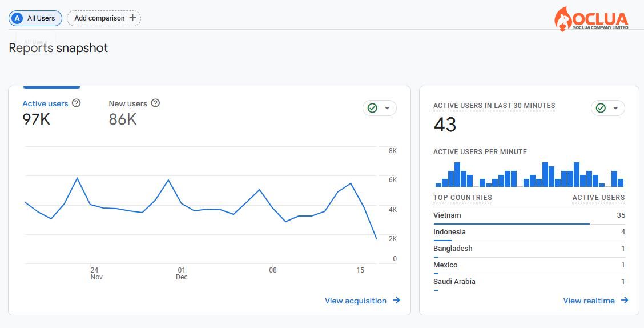Click the SOCLUA company logo
The height and width of the screenshot is (328, 644).
point(591,19)
